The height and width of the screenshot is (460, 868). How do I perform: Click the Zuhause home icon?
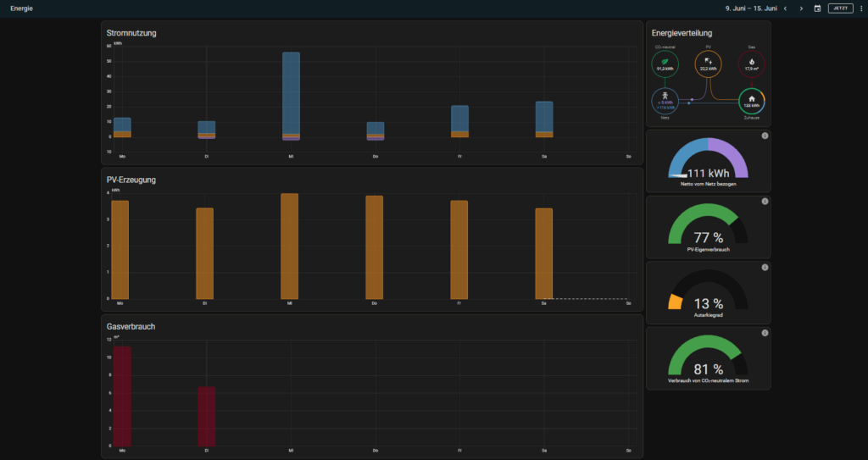coord(752,98)
